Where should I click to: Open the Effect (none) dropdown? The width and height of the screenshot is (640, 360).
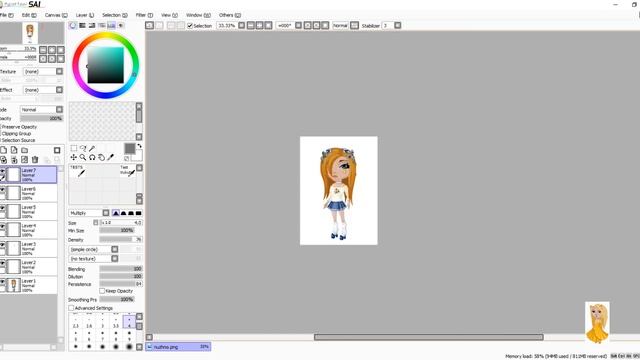click(43, 90)
